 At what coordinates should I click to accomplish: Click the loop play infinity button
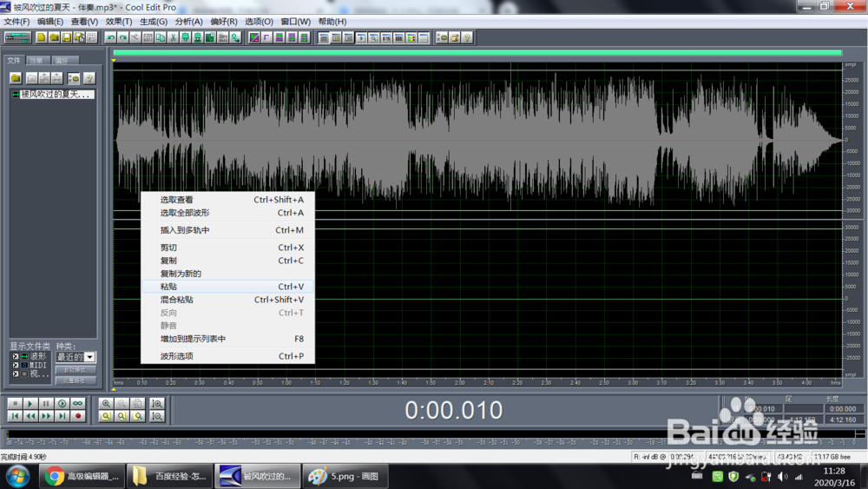tap(77, 403)
